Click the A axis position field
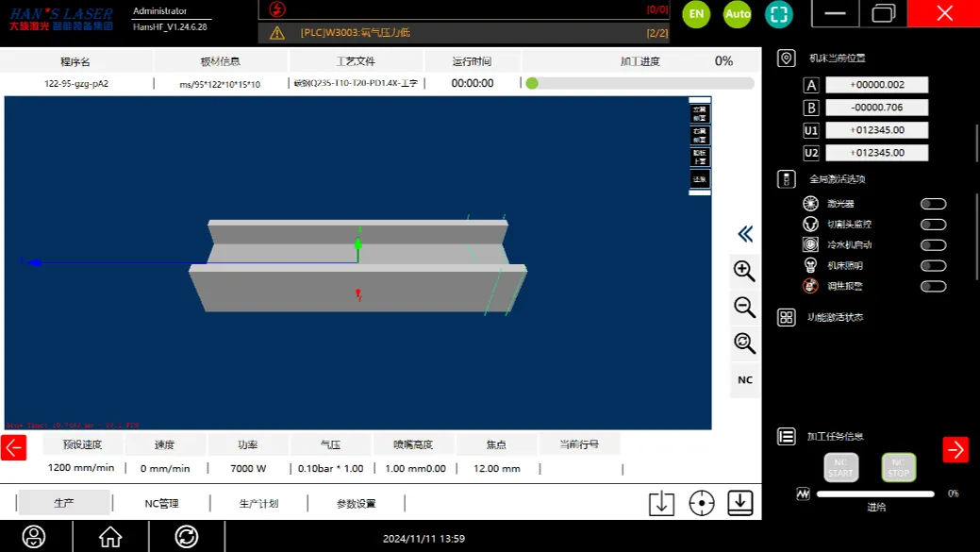 coord(876,85)
